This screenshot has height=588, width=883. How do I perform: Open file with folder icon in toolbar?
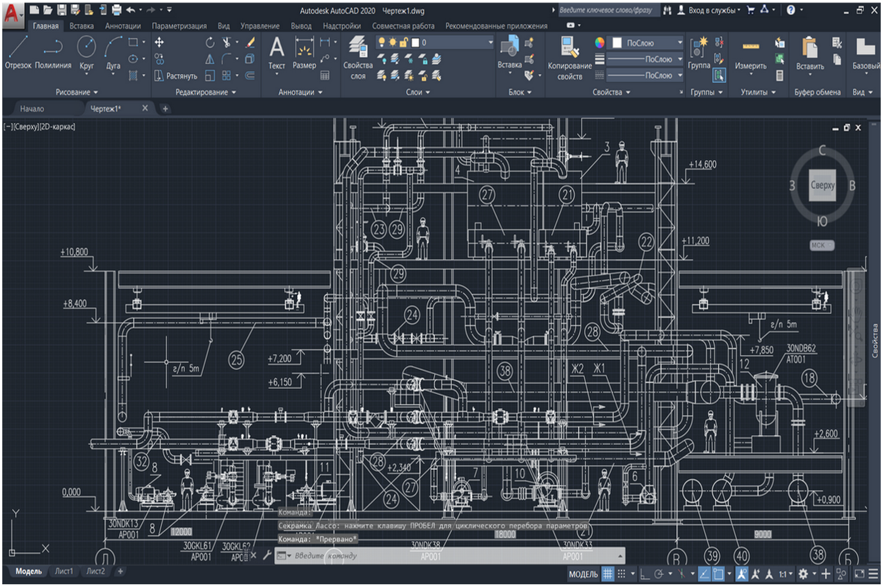[48, 10]
